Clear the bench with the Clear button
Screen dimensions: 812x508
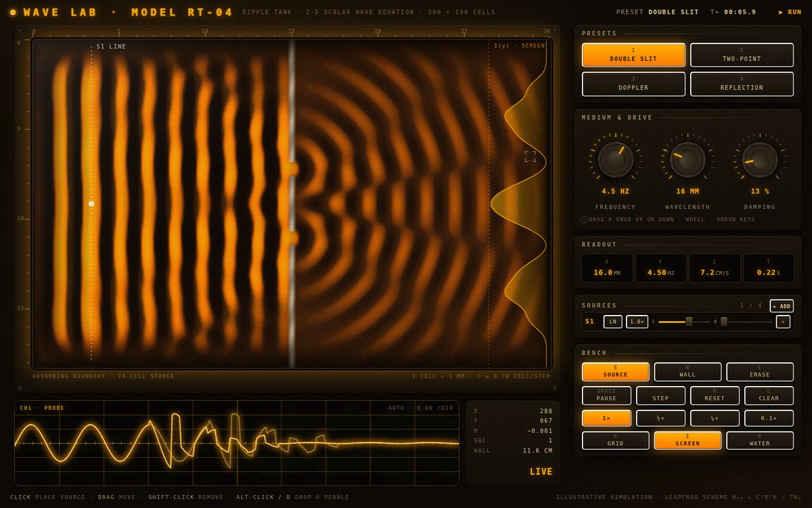[x=769, y=396]
